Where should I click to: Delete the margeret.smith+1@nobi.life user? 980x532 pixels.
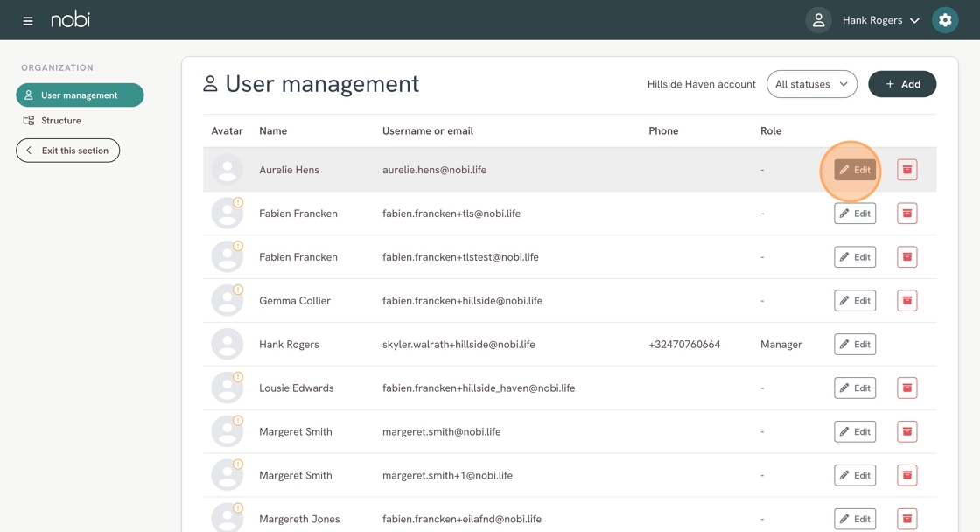(x=906, y=476)
